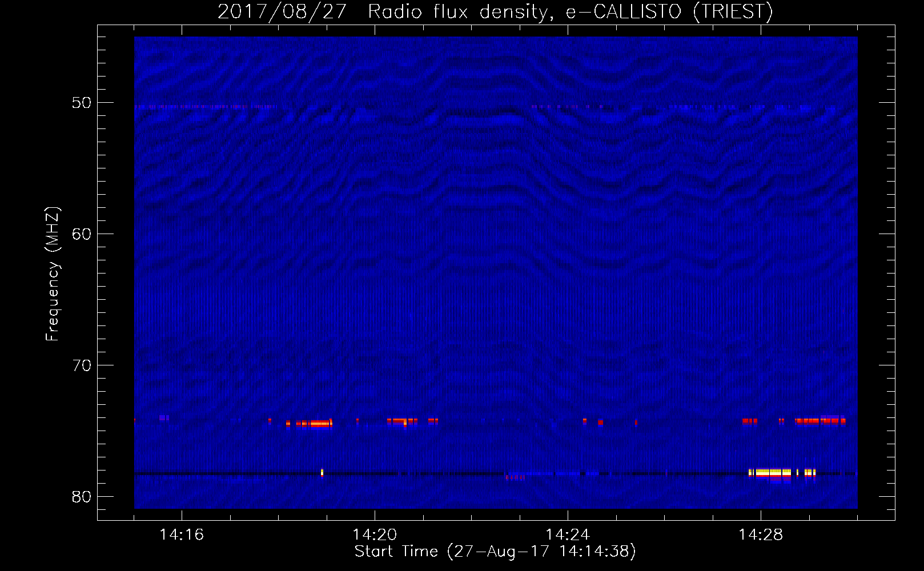Screen dimensions: 924x571
Task: Click the bright yellow burst near 78 MHz at 14:28
Action: (770, 473)
